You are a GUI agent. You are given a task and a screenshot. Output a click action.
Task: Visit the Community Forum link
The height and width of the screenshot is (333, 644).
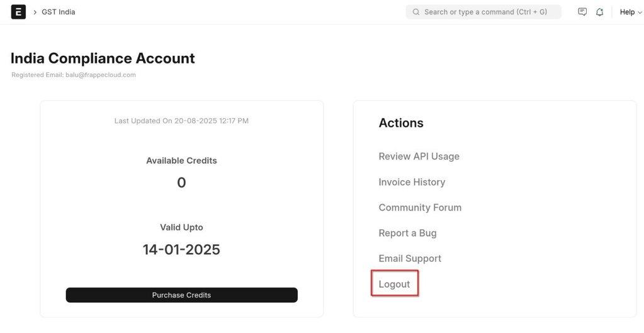click(420, 207)
